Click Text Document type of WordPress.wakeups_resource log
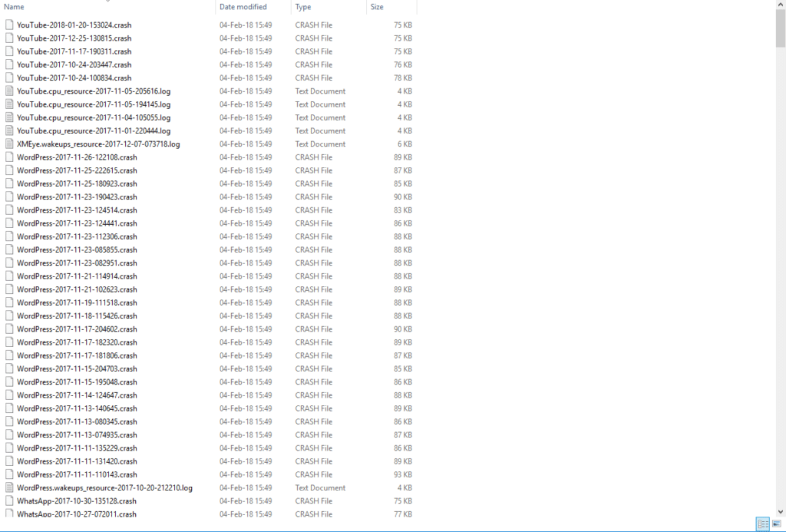 (320, 487)
